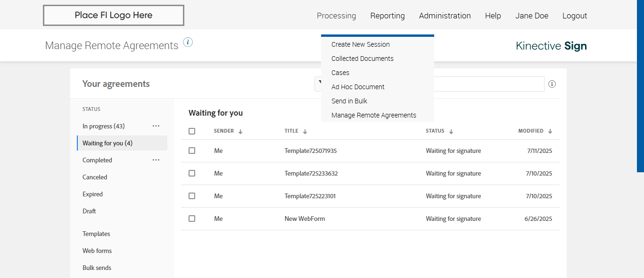
Task: Choose Create New Session from menu
Action: click(x=360, y=44)
